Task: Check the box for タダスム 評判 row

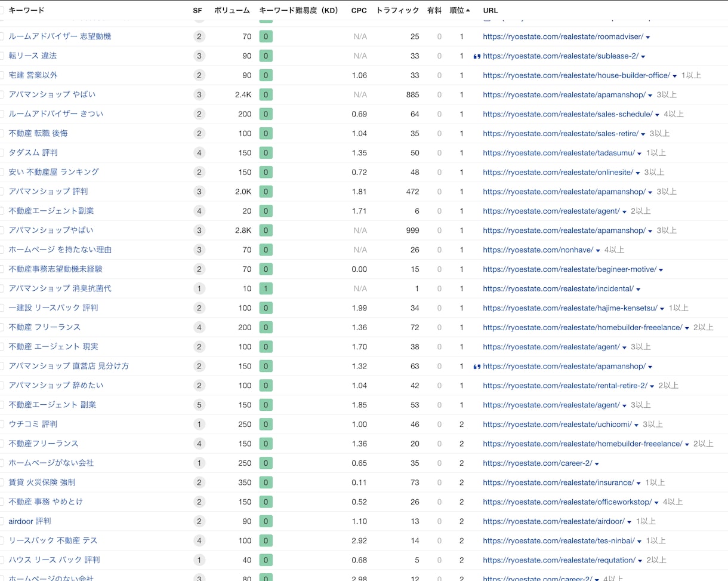Action: coord(1,153)
